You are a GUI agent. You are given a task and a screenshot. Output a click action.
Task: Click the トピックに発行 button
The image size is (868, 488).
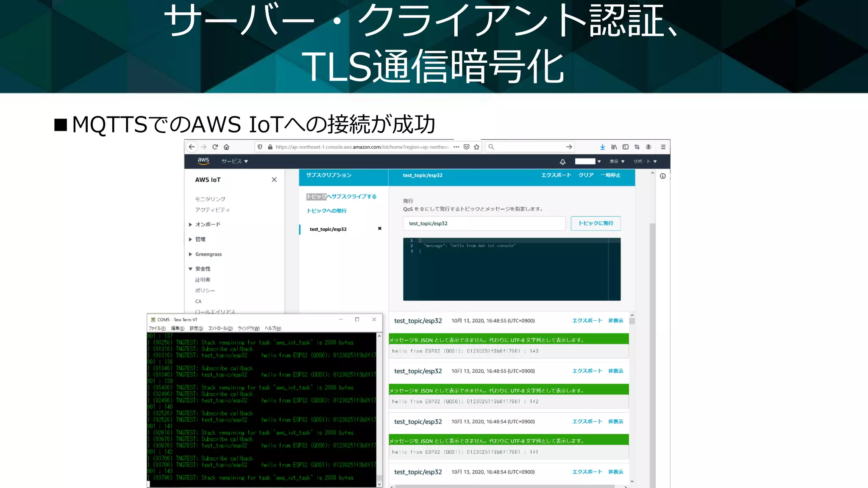[596, 223]
